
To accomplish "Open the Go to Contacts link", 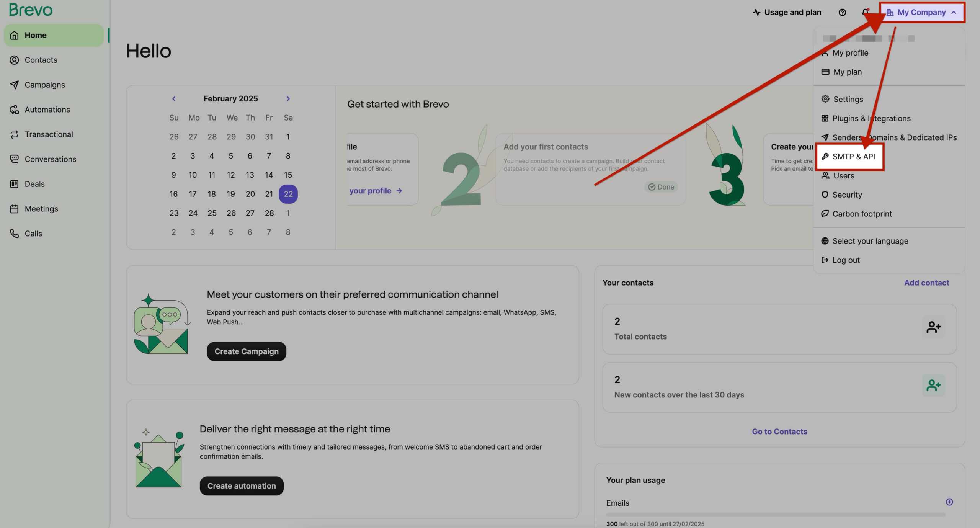I will (x=779, y=432).
